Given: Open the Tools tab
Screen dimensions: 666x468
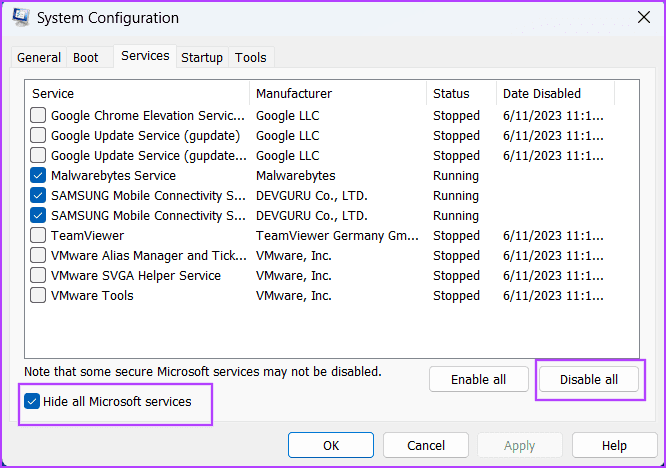Looking at the screenshot, I should 251,57.
